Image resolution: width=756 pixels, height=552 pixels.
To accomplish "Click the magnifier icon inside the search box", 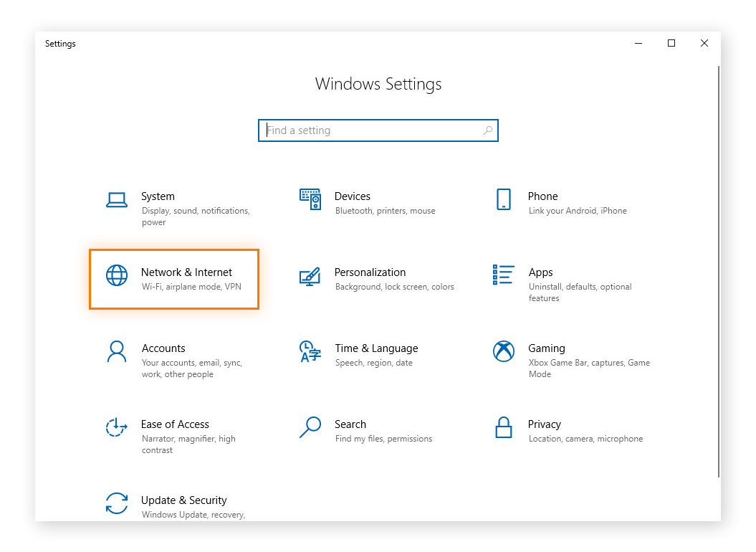I will [x=488, y=130].
